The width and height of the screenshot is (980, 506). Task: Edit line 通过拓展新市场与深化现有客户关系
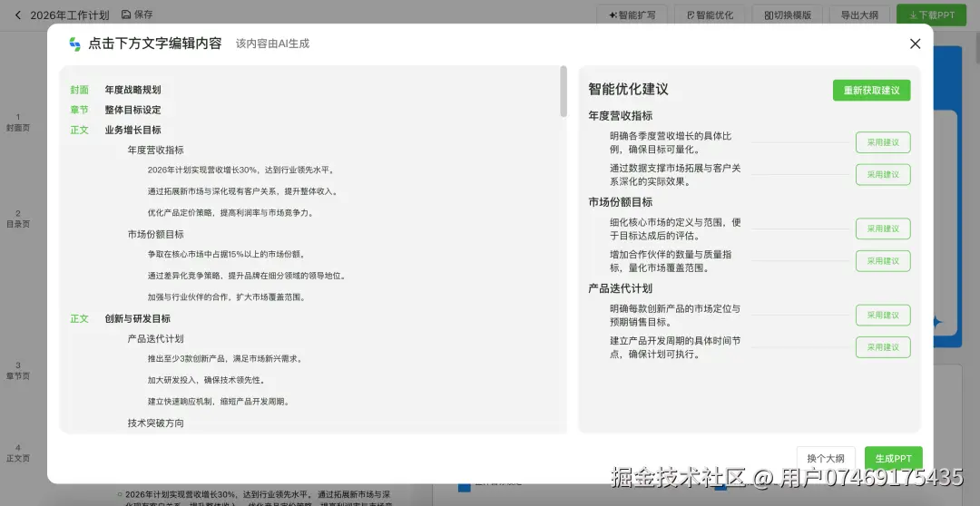coord(243,191)
